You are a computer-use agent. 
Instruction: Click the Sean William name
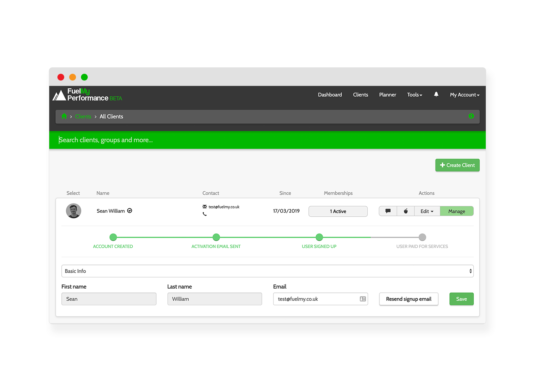point(111,211)
